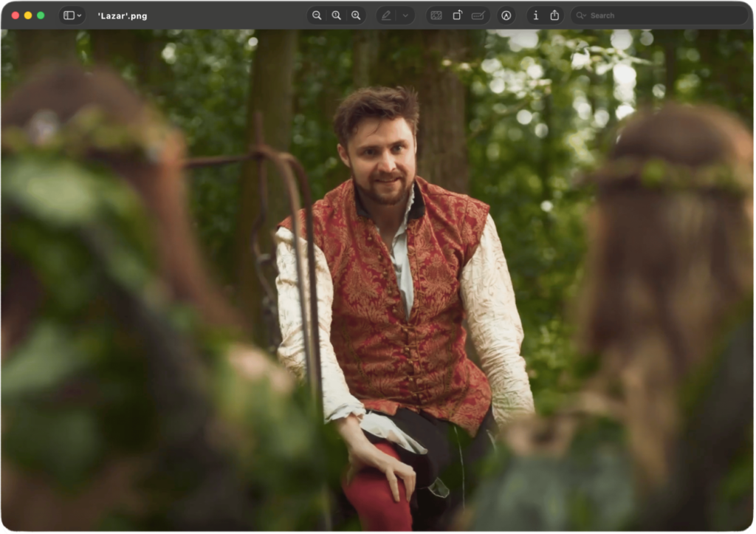Viewport: 756px width, 534px height.
Task: Reset zoom with the actual size icon
Action: pos(337,16)
